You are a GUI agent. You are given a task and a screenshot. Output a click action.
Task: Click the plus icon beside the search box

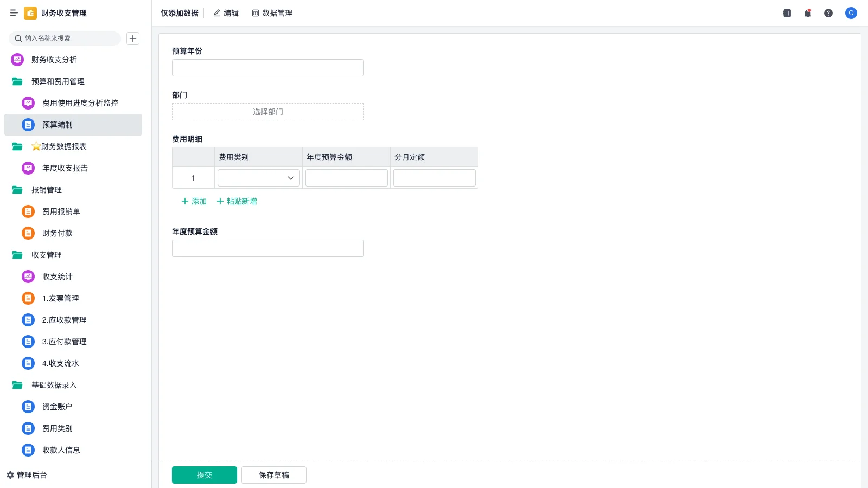133,38
